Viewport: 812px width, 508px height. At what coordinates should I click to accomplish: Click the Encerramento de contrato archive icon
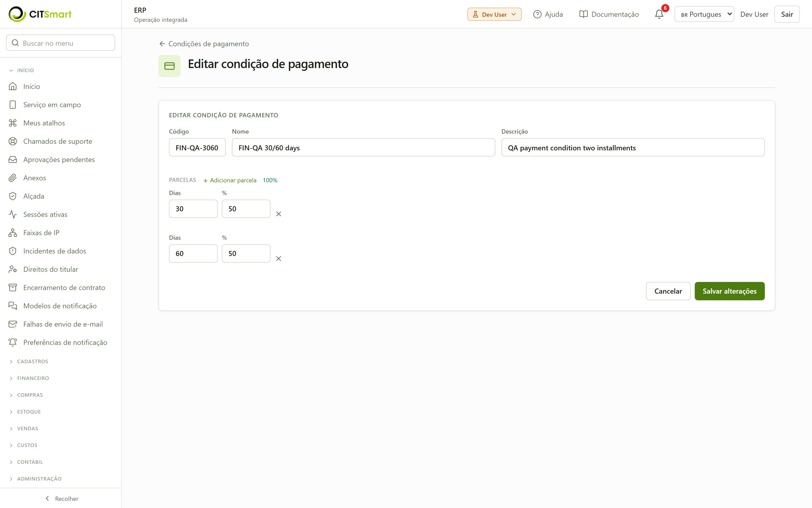[13, 288]
